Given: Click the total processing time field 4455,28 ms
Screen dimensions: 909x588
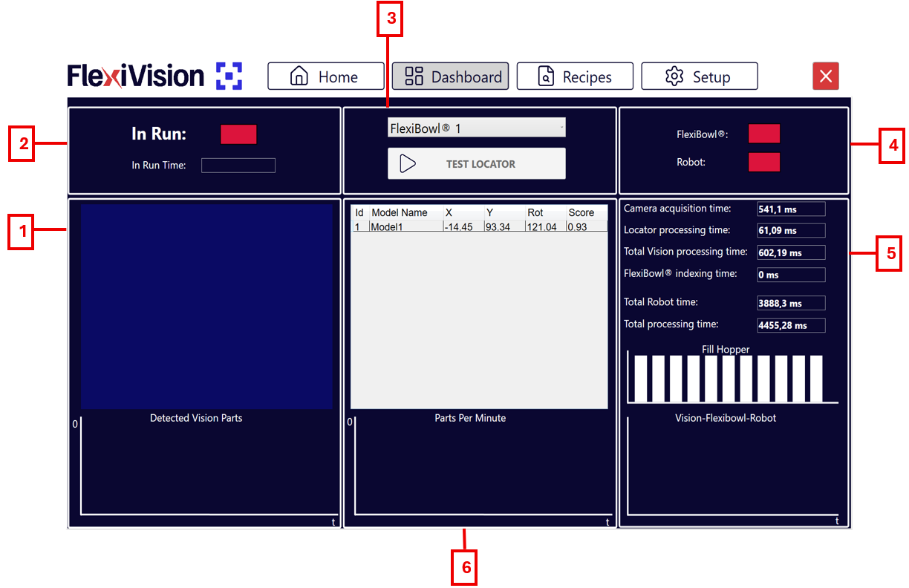Looking at the screenshot, I should 791,325.
